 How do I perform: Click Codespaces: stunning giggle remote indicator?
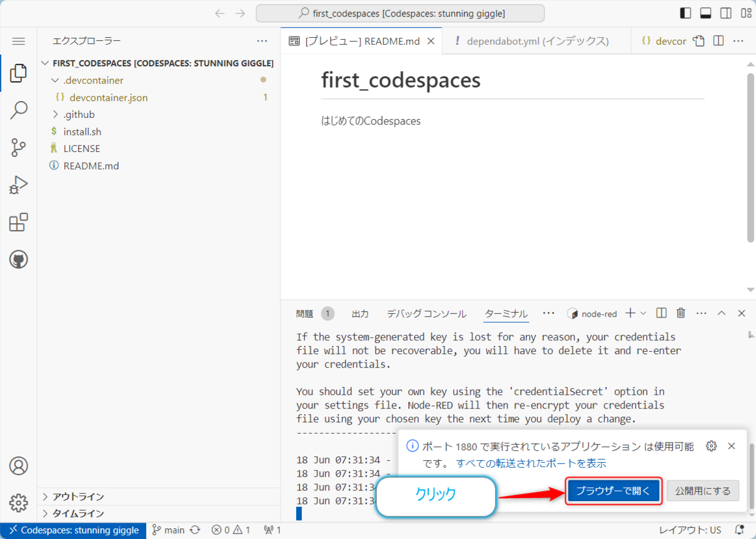73,530
